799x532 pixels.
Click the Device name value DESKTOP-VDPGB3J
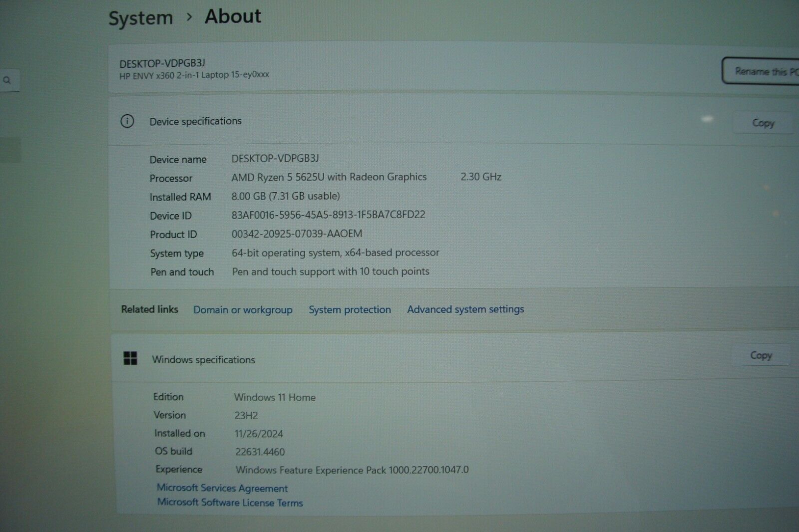275,158
